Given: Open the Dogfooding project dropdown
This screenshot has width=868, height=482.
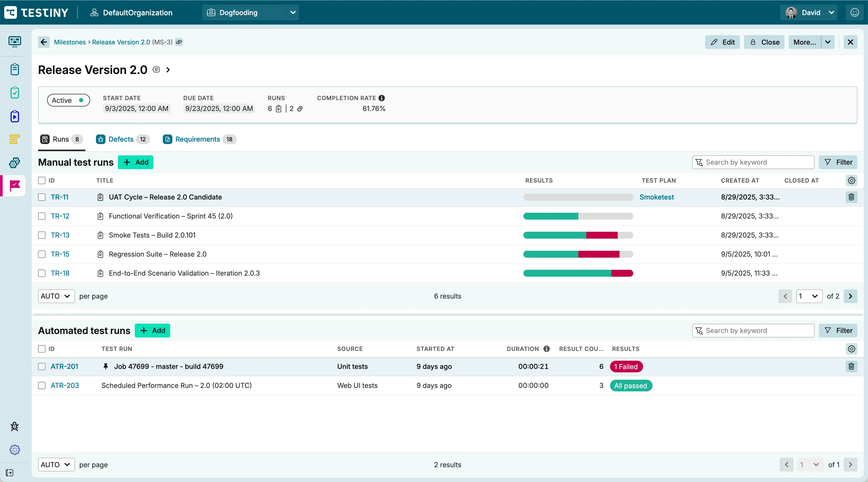Looking at the screenshot, I should pyautogui.click(x=251, y=12).
